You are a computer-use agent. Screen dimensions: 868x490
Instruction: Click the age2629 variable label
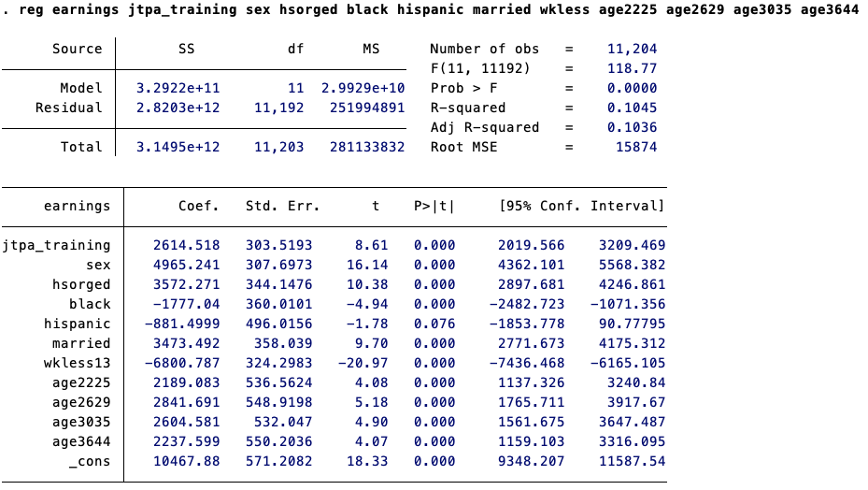click(x=81, y=402)
